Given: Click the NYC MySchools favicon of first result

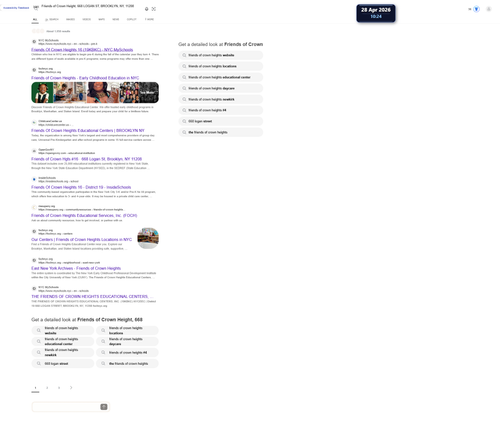Looking at the screenshot, I should [x=34, y=42].
